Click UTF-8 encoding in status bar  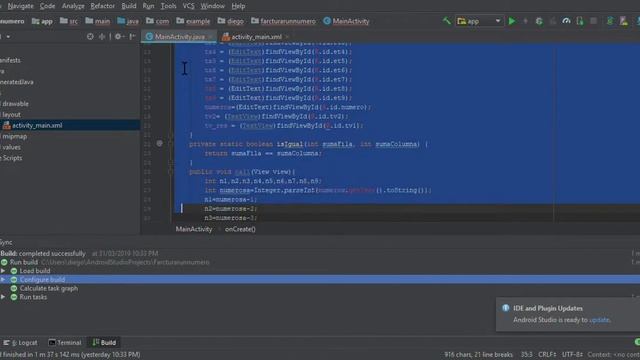[572, 355]
